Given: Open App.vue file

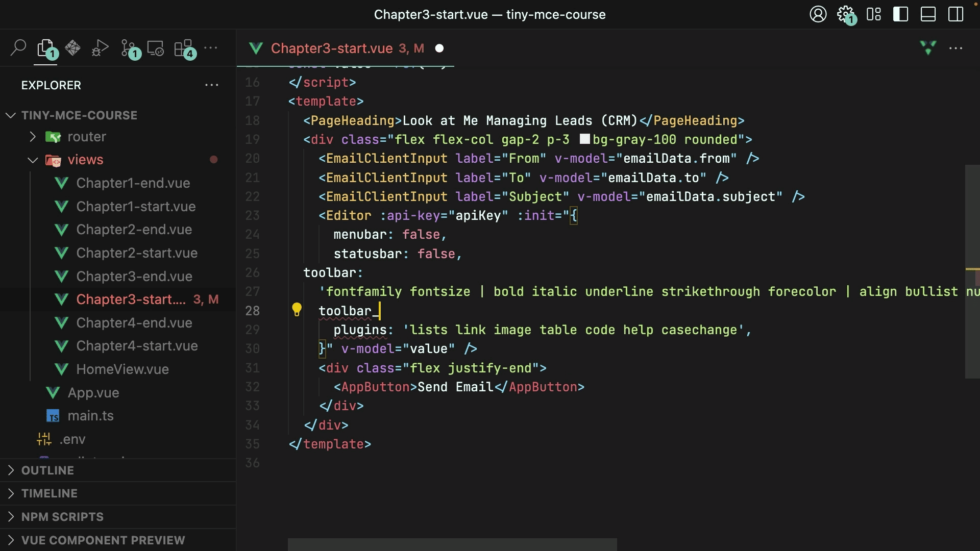Looking at the screenshot, I should [93, 393].
